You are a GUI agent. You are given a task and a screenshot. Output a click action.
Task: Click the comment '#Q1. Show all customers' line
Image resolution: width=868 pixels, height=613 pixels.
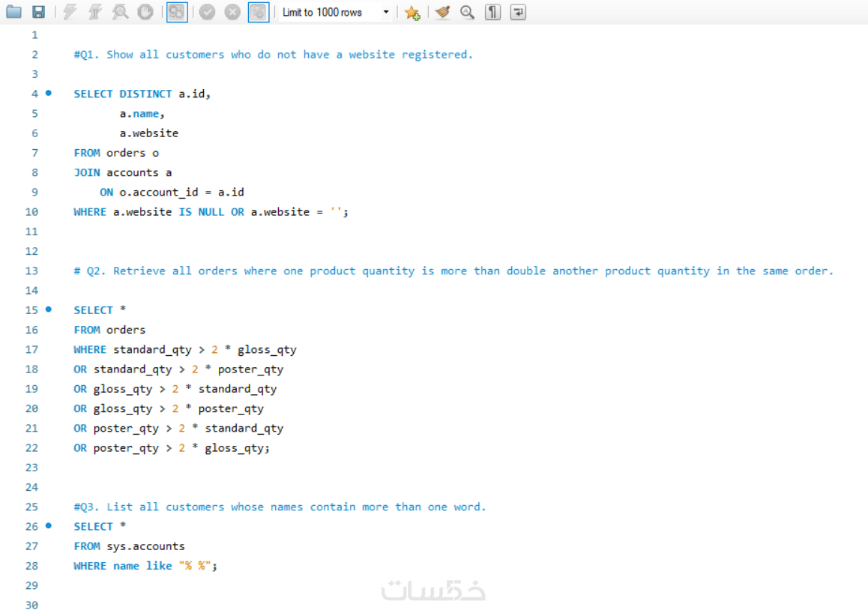pos(274,54)
